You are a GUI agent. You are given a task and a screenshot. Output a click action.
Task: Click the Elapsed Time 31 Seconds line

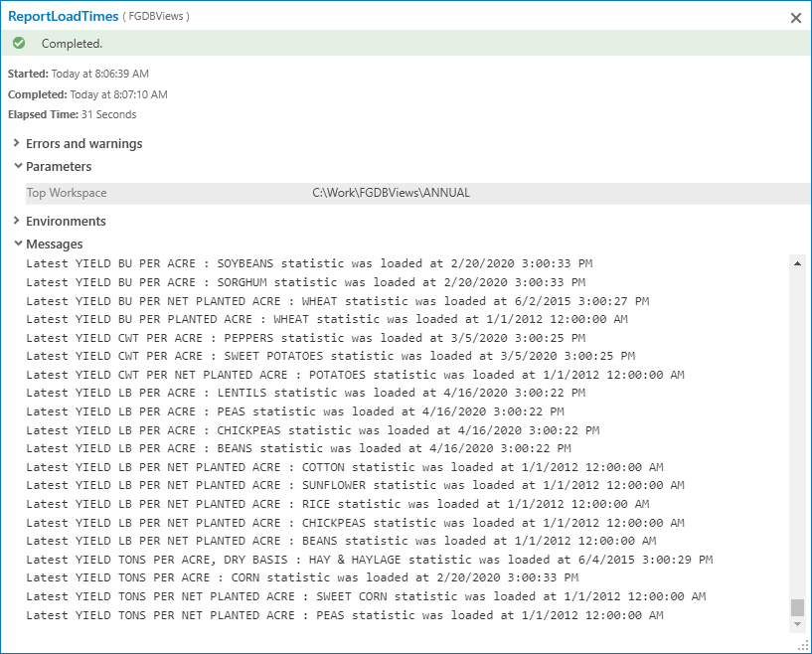[x=73, y=114]
